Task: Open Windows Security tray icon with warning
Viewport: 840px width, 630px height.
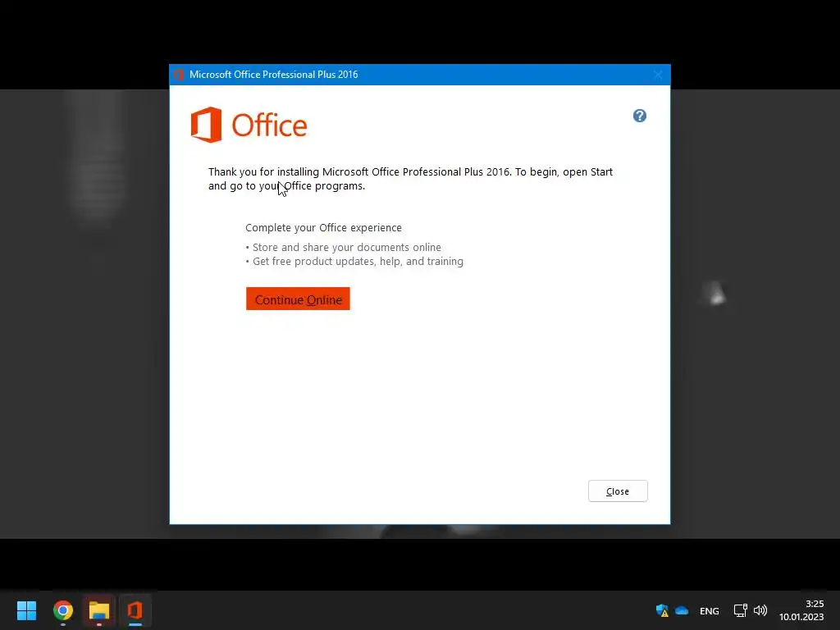Action: tap(662, 610)
